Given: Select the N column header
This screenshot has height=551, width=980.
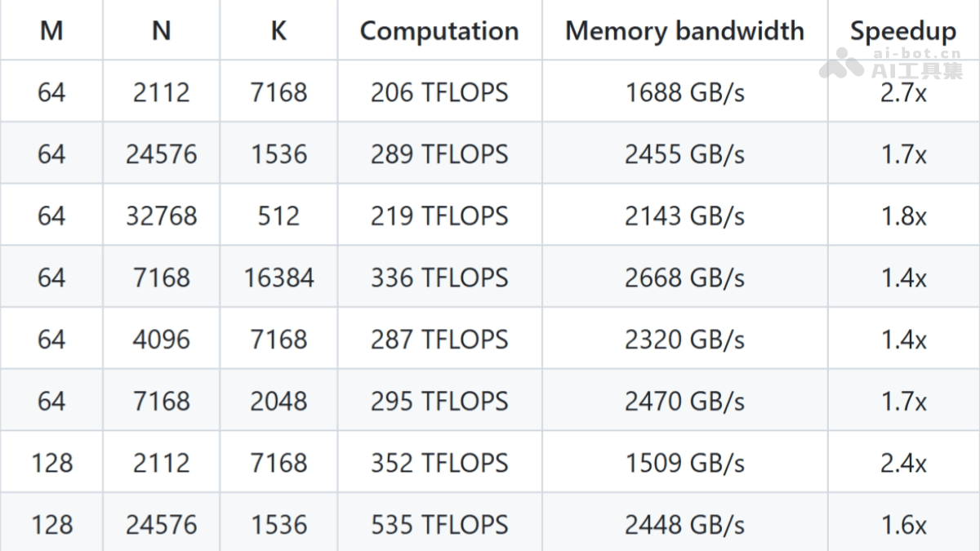Looking at the screenshot, I should pos(162,31).
